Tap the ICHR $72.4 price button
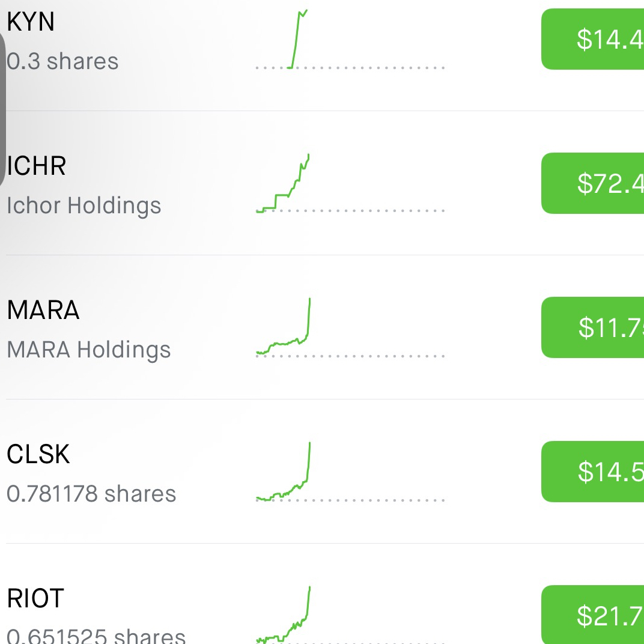The width and height of the screenshot is (644, 644). point(593,183)
